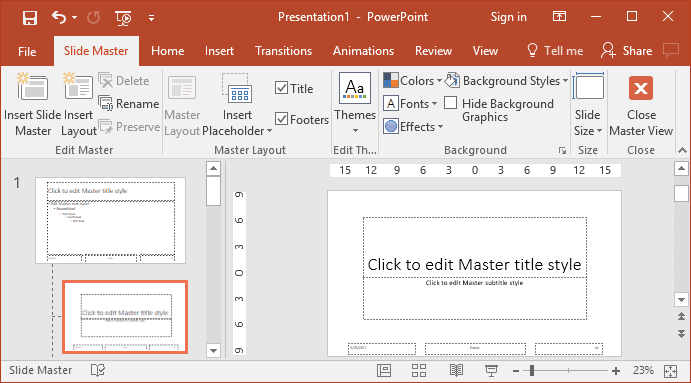Click the greyed Redo arrow icon
This screenshot has width=691, height=383.
pos(93,18)
